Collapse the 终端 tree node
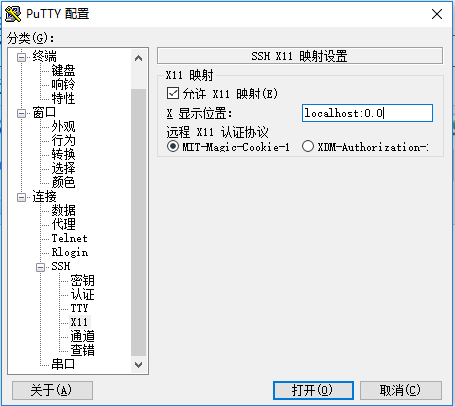This screenshot has width=455, height=406. (x=21, y=57)
